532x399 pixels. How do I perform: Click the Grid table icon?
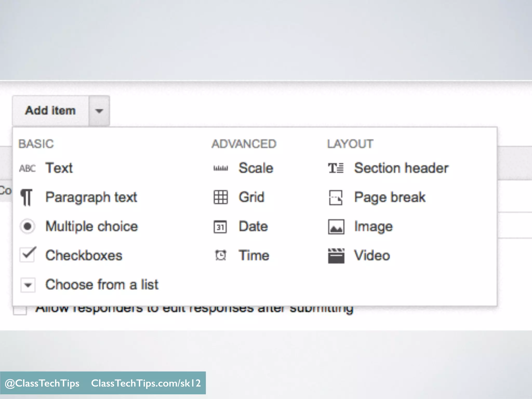pyautogui.click(x=221, y=197)
